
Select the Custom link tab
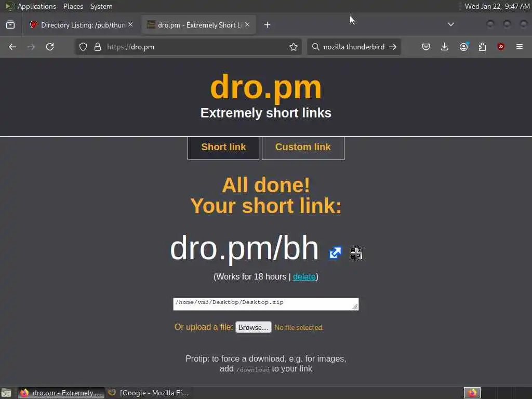click(x=303, y=148)
